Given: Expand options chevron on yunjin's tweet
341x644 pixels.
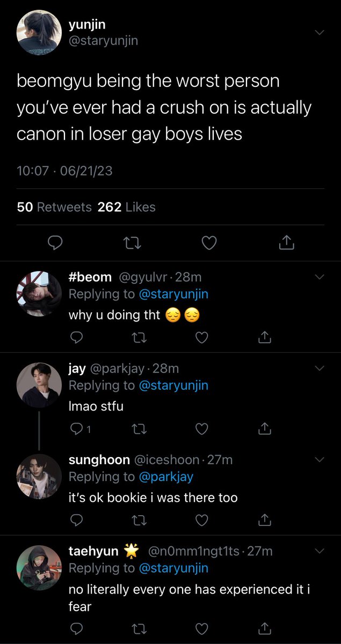Looking at the screenshot, I should tap(320, 32).
